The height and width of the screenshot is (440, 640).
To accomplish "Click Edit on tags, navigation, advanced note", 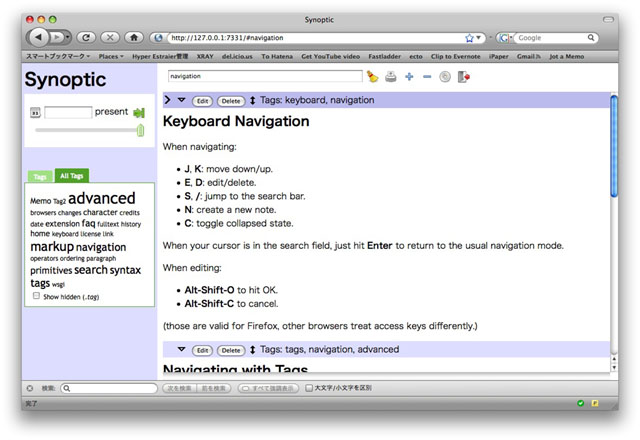I will click(x=202, y=350).
